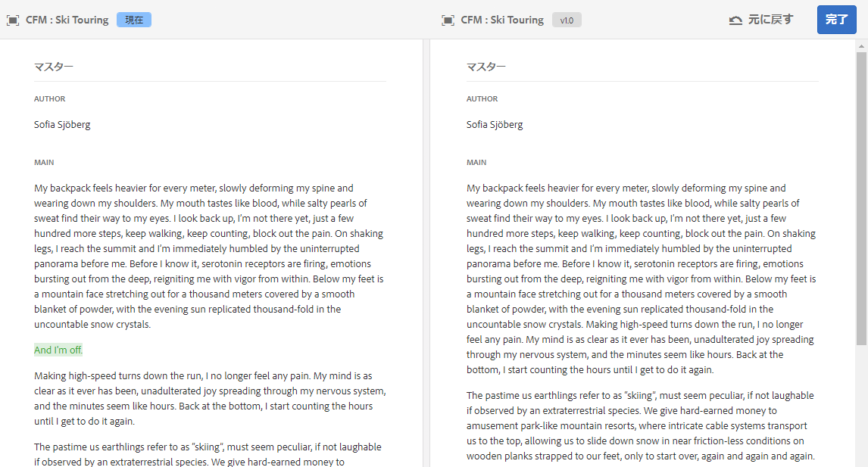Toggle fullscreen for the v1.0 pane
Screen dimensions: 868x467
click(448, 20)
